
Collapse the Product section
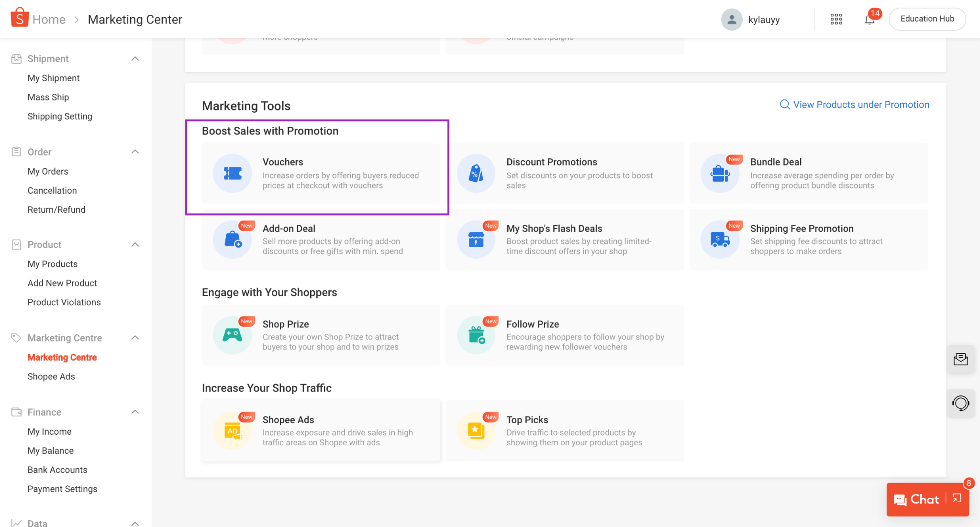[x=135, y=244]
